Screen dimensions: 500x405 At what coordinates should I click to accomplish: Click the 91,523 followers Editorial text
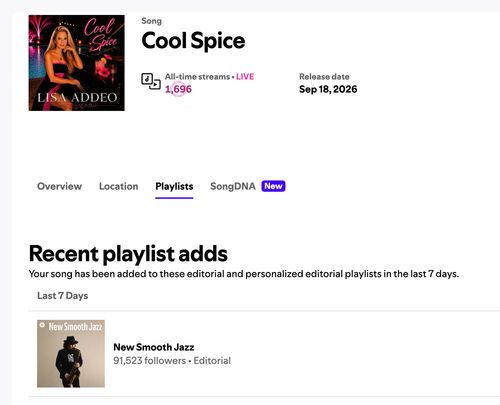point(172,360)
